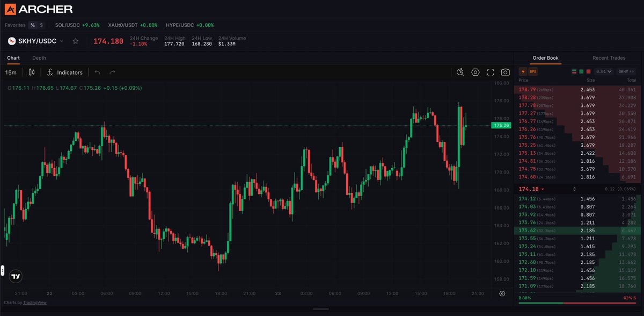The height and width of the screenshot is (316, 644).
Task: Enter fullscreen chart mode
Action: (490, 72)
